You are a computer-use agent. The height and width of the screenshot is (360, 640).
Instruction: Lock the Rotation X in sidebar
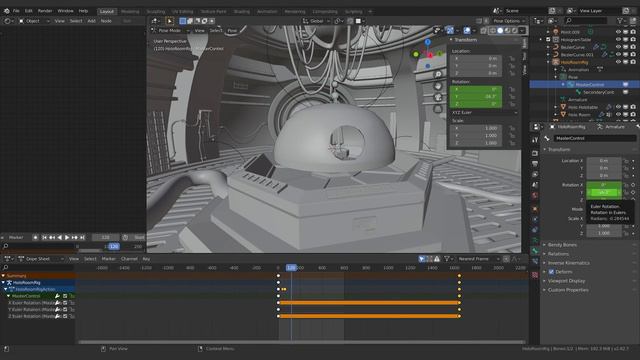pyautogui.click(x=512, y=89)
